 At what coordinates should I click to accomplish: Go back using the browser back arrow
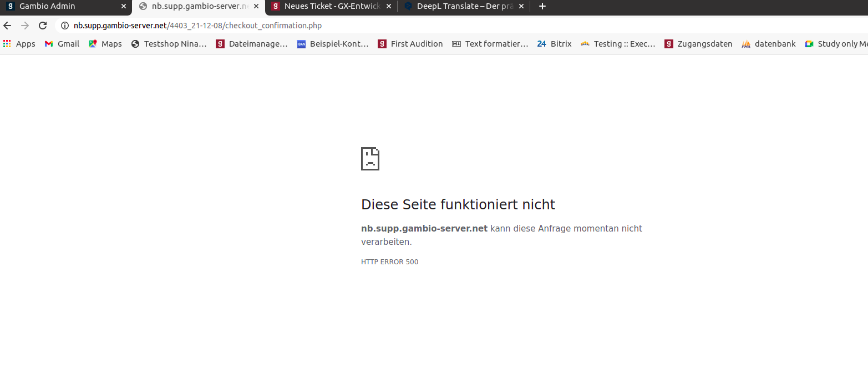point(7,26)
